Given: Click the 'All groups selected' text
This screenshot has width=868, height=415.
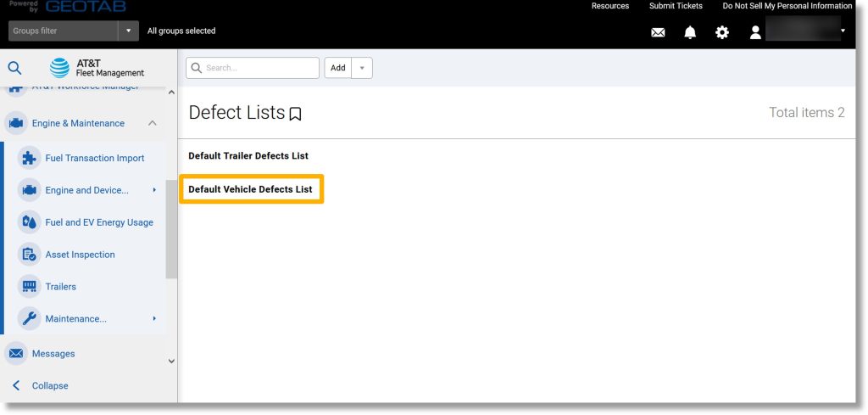Looking at the screenshot, I should [181, 31].
